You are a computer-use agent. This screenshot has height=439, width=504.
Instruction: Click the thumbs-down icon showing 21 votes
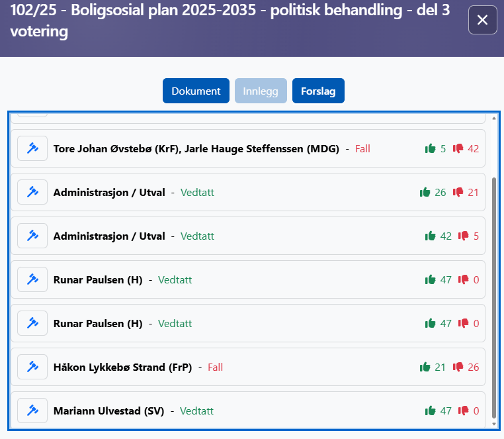(x=458, y=192)
